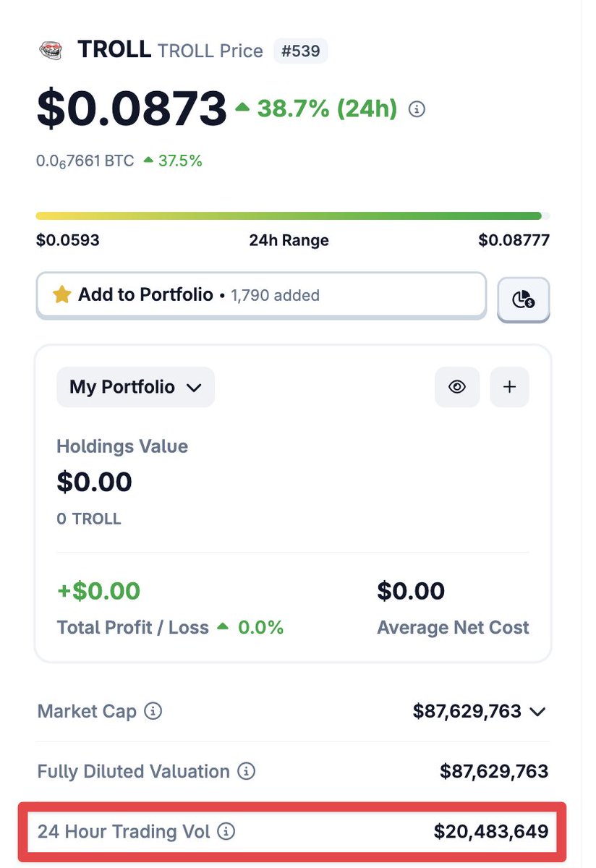Click the TROLL coin face logo

pyautogui.click(x=50, y=51)
